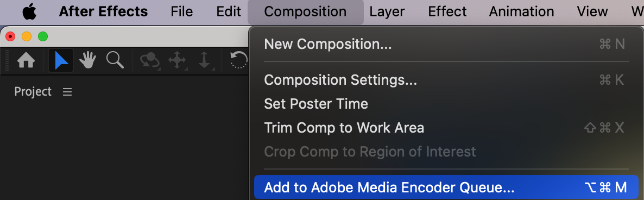Click the Home icon in the toolbar
Screen dimensions: 644x200
(x=26, y=61)
